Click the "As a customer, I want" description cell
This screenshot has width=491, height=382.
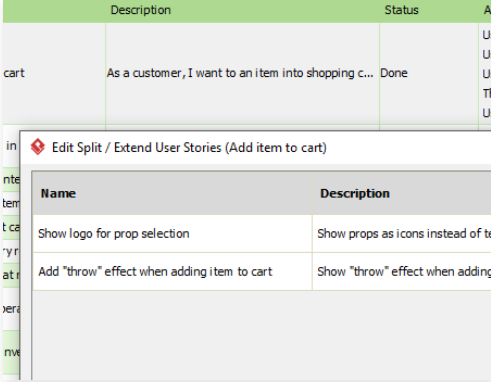[242, 73]
